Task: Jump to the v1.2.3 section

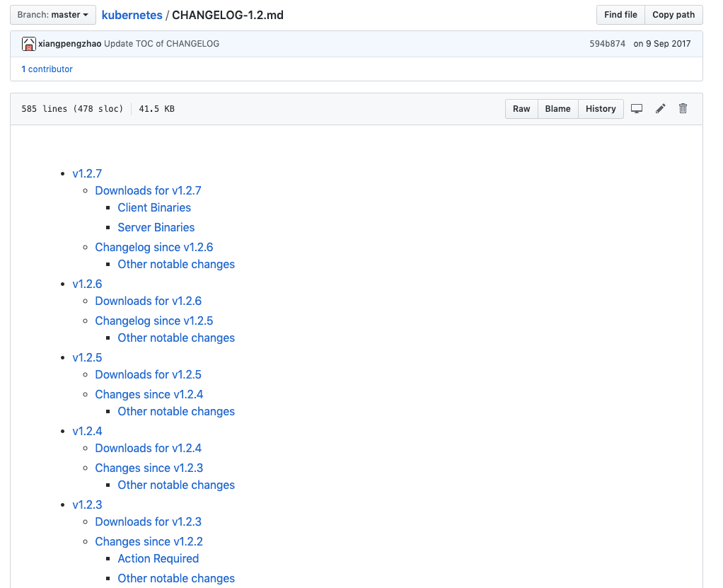Action: (87, 505)
